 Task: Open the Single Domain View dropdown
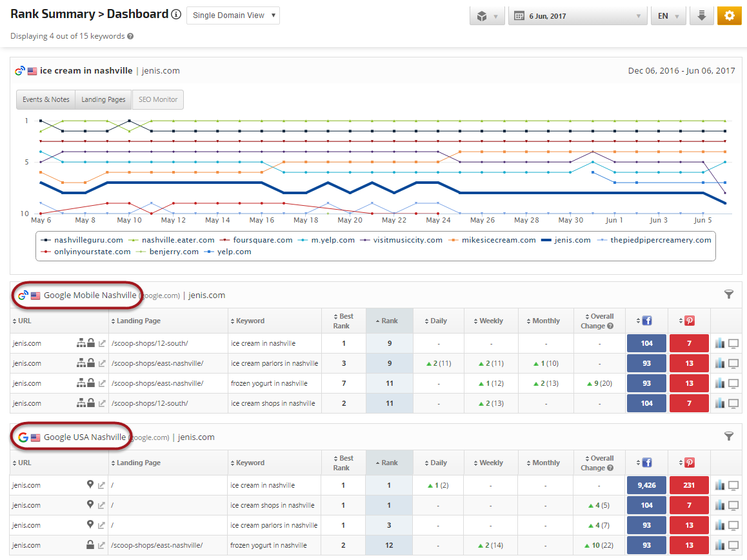233,15
